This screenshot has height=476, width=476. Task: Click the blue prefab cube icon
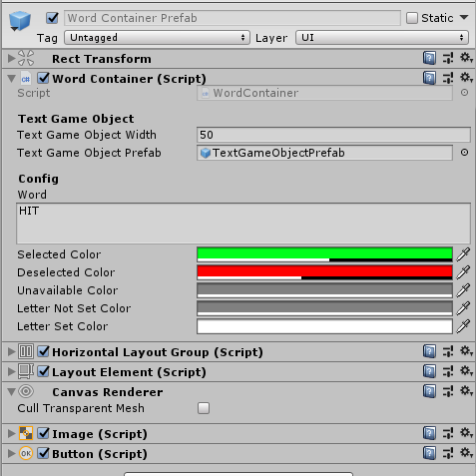[x=20, y=21]
